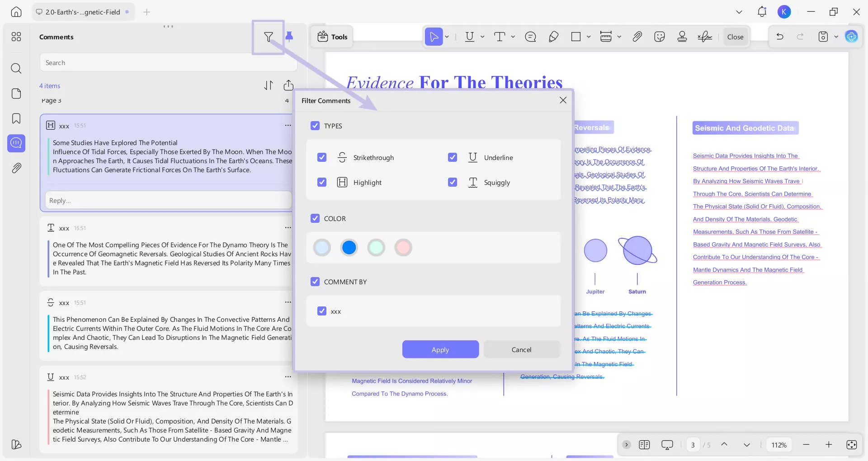Expand the underline tool options arrow
Image resolution: width=868 pixels, height=461 pixels.
pos(482,37)
